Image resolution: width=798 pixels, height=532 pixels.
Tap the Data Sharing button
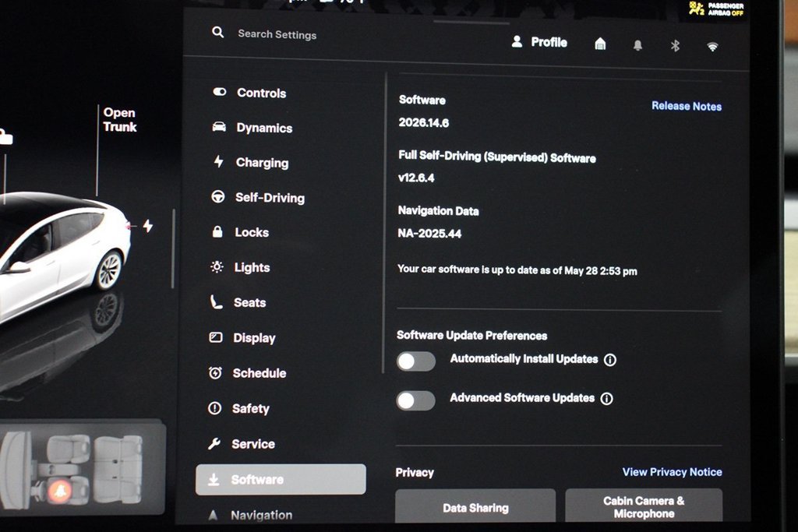[475, 506]
